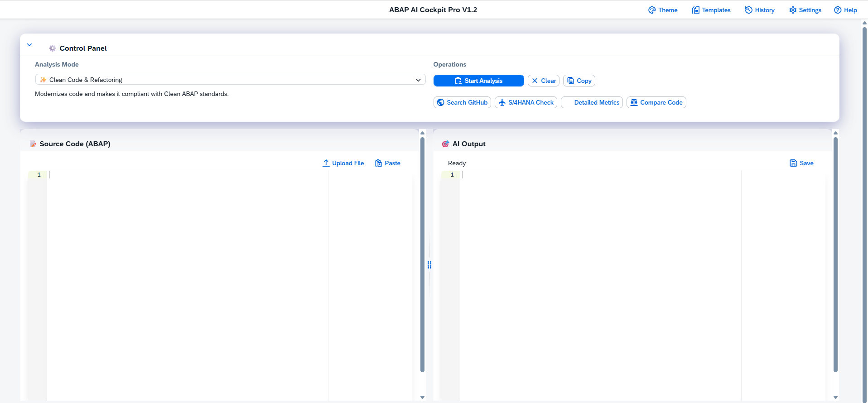This screenshot has height=403, width=868.
Task: Open the Help dialog
Action: click(845, 10)
